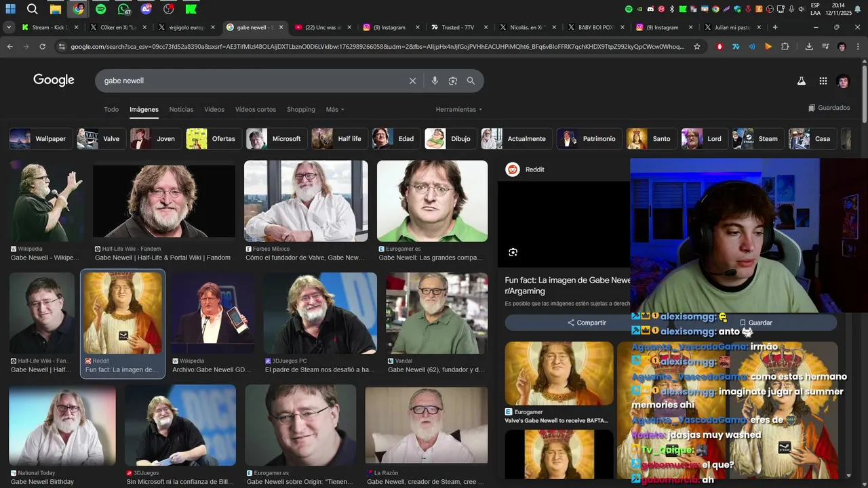Open the Forbes México image result
Screen dimensions: 868x488
click(306, 201)
